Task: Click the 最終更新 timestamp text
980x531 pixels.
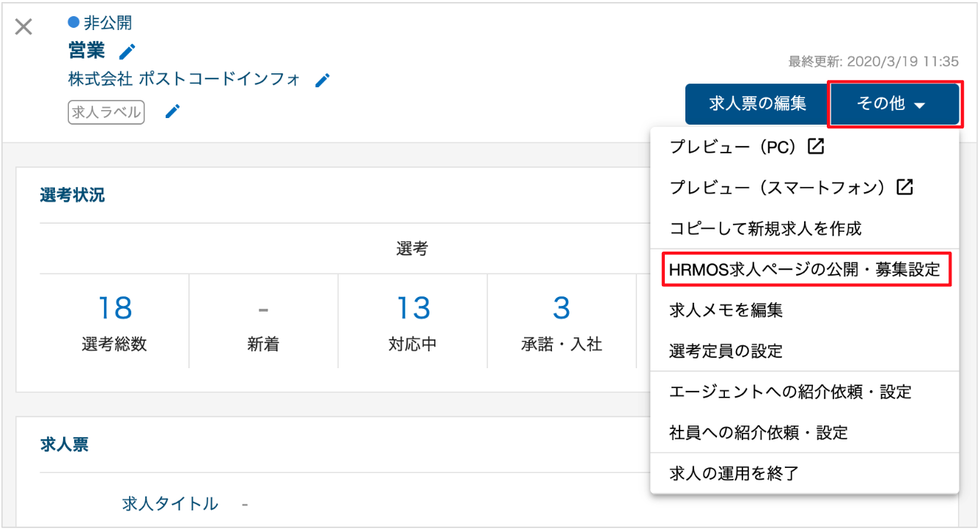Action: (873, 61)
